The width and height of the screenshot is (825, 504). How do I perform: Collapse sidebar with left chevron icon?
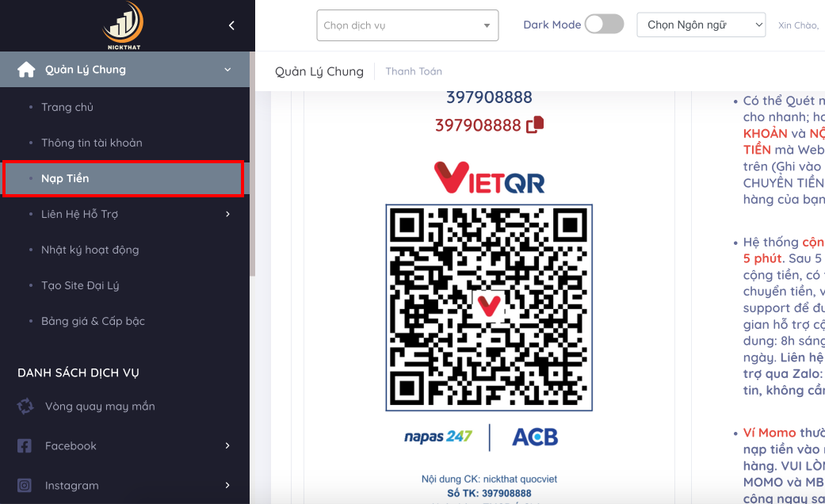pyautogui.click(x=231, y=25)
